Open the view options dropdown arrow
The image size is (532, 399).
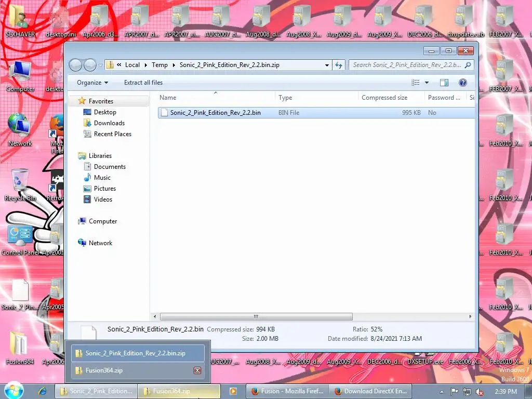coord(427,83)
